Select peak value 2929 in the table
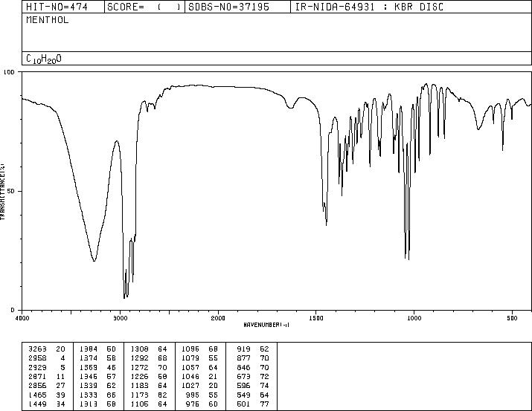Screen dimensions: 532x411 (37, 367)
